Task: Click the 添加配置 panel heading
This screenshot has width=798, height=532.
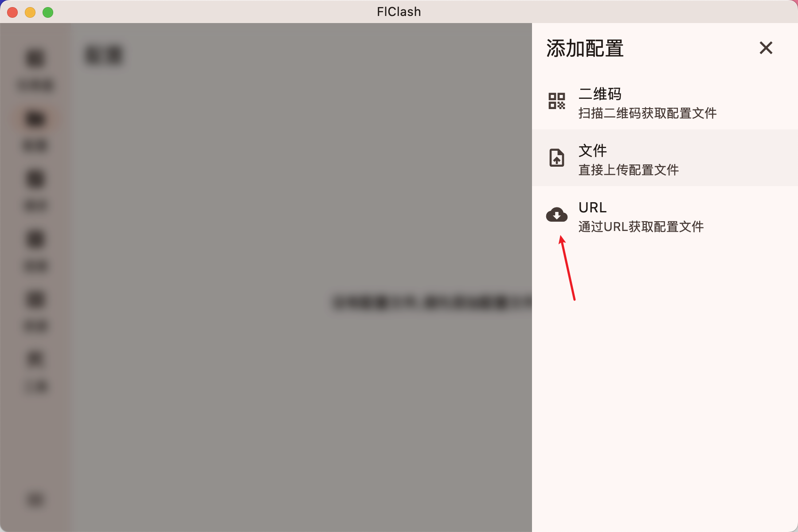Action: [585, 48]
